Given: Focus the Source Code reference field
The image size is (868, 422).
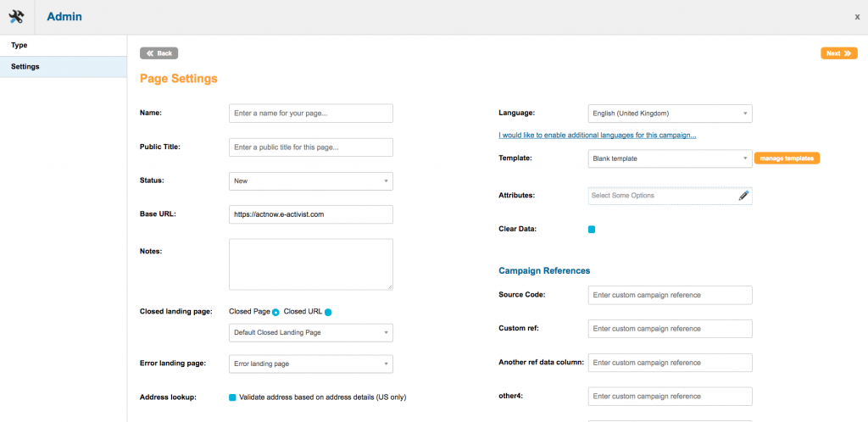Looking at the screenshot, I should 670,295.
